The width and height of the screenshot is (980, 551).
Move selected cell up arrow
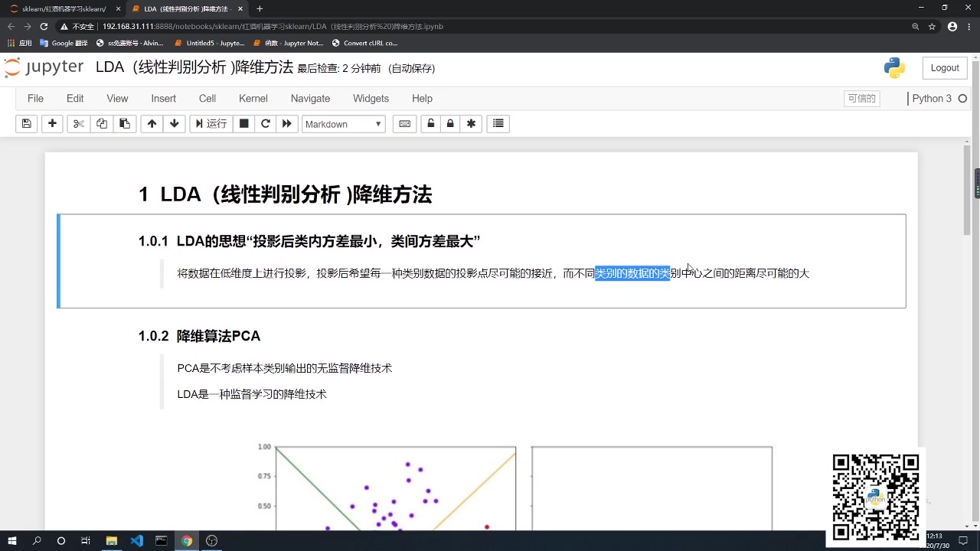(152, 124)
